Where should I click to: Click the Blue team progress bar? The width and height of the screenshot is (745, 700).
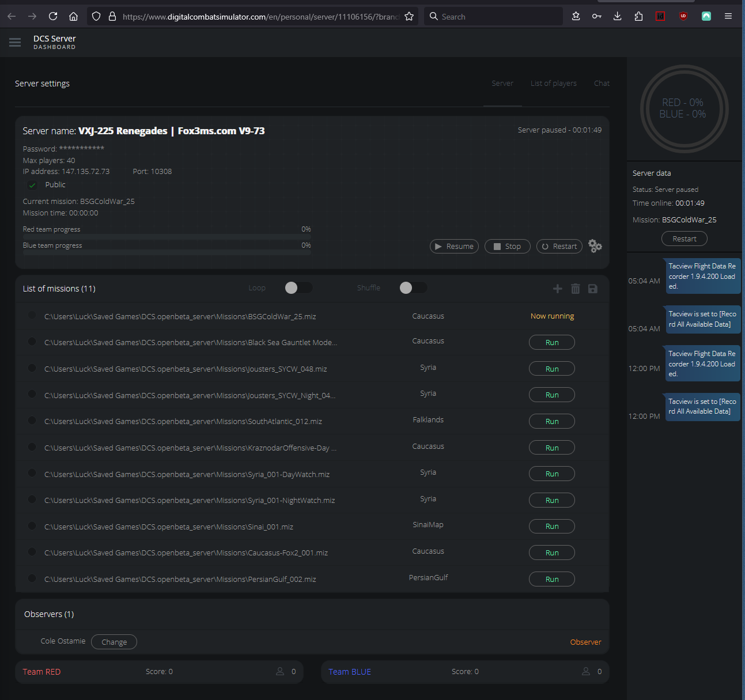[x=167, y=252]
